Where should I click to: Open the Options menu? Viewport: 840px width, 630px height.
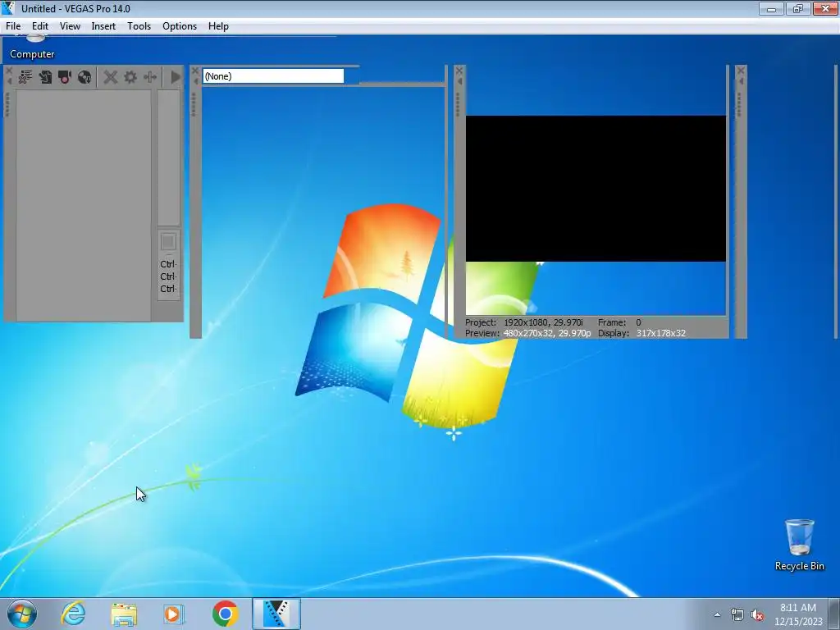coord(180,25)
